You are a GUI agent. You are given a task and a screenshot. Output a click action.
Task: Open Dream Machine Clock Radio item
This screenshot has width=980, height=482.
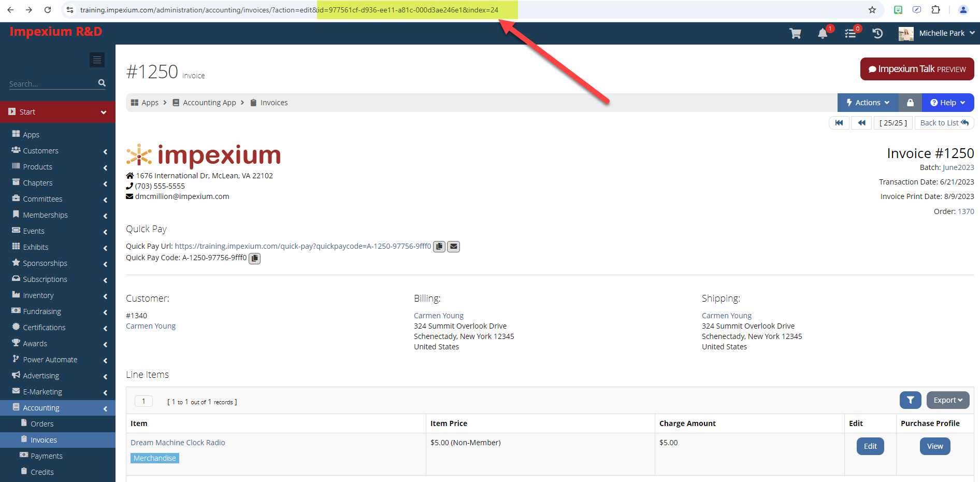[x=178, y=443]
